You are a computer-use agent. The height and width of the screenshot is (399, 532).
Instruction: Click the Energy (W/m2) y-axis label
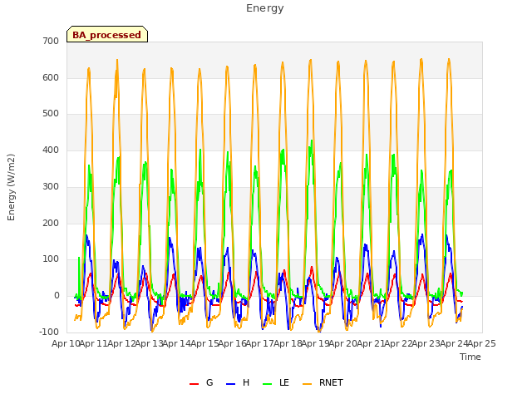(11, 187)
